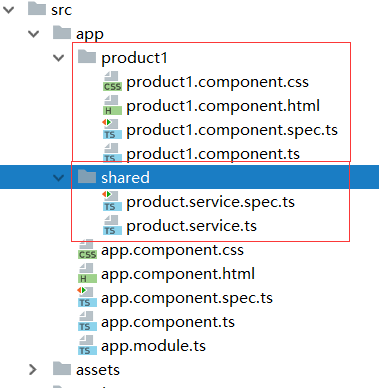The image size is (379, 388).
Task: Click the TS icon of product1.component.ts
Action: [112, 153]
